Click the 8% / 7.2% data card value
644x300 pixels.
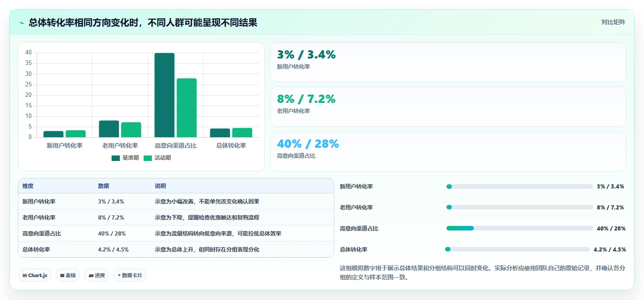(x=306, y=99)
